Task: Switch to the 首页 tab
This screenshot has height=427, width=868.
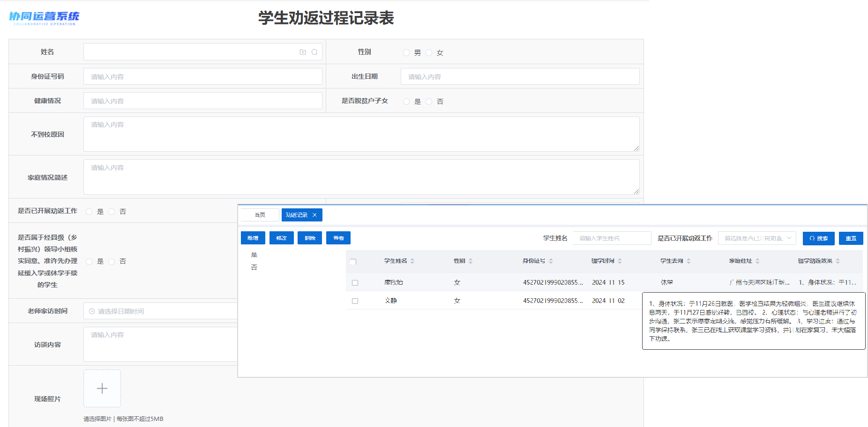Action: [x=260, y=215]
